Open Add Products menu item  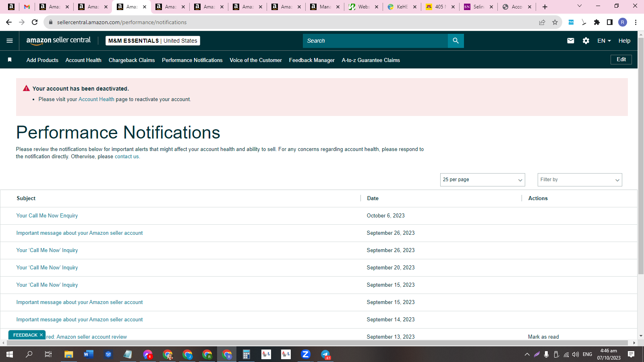click(42, 60)
